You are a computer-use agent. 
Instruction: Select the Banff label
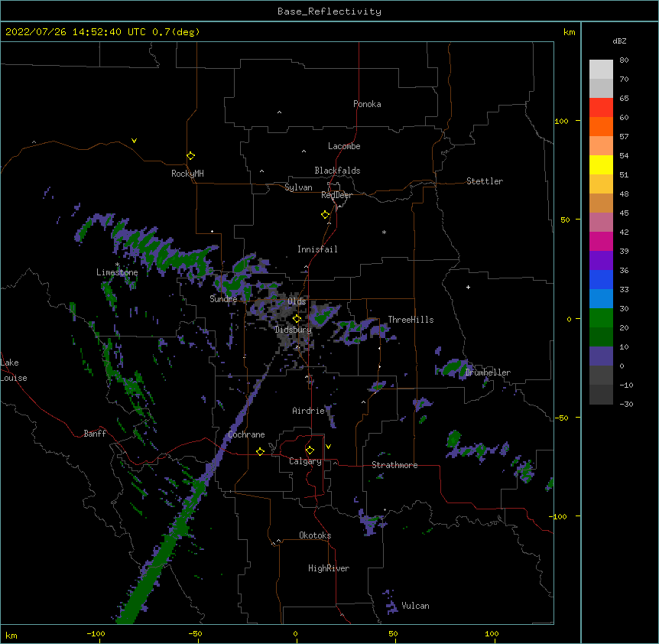tap(95, 434)
